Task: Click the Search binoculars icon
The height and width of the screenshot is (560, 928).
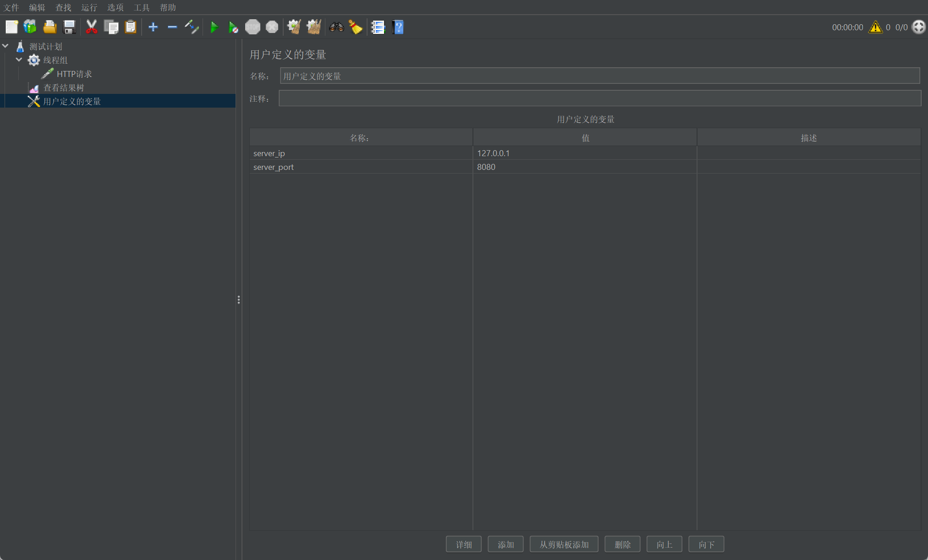Action: tap(336, 27)
